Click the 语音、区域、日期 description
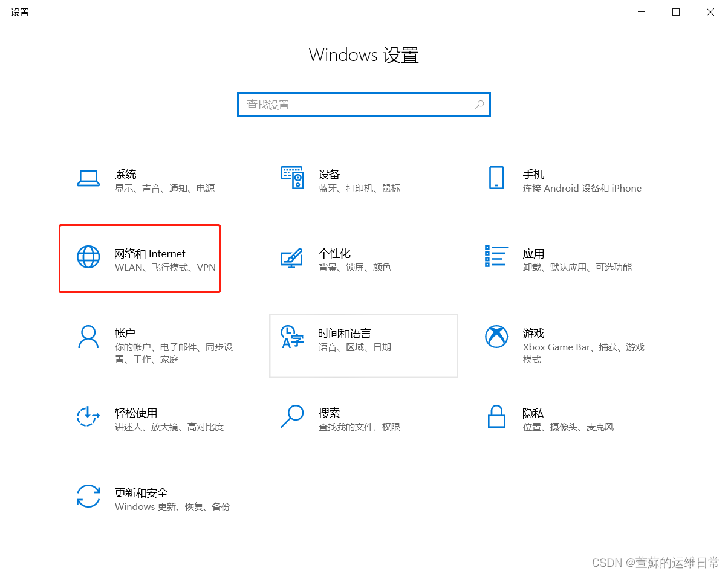 pos(355,347)
